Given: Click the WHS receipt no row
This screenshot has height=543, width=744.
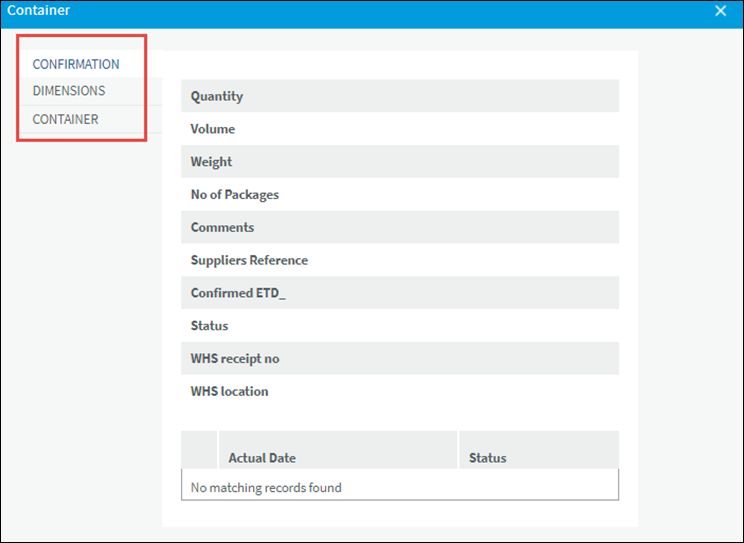Looking at the screenshot, I should [400, 358].
